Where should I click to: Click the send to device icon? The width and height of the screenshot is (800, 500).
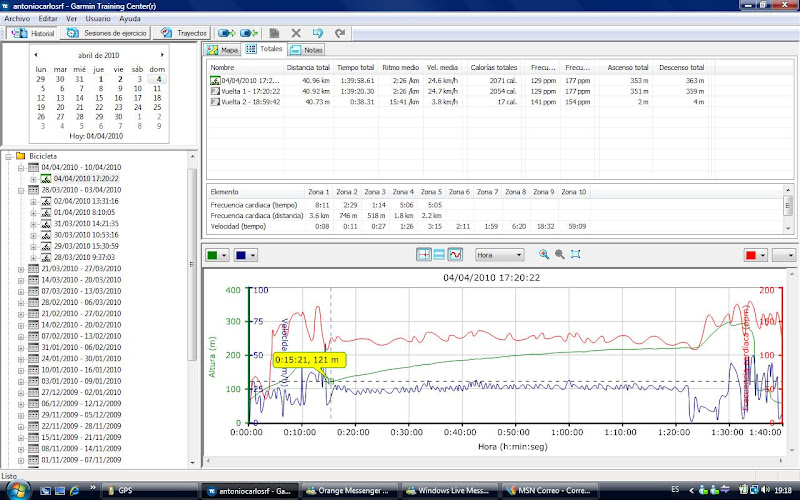[226, 33]
